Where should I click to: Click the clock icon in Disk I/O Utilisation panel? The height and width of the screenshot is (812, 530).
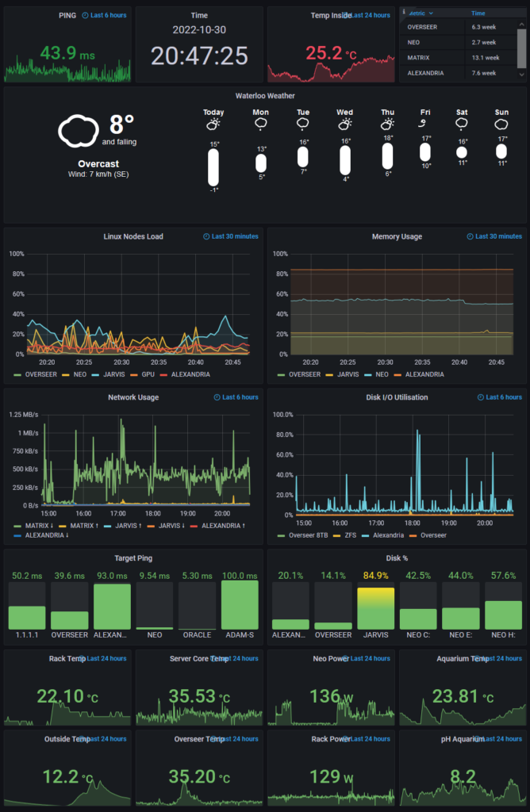click(x=470, y=397)
